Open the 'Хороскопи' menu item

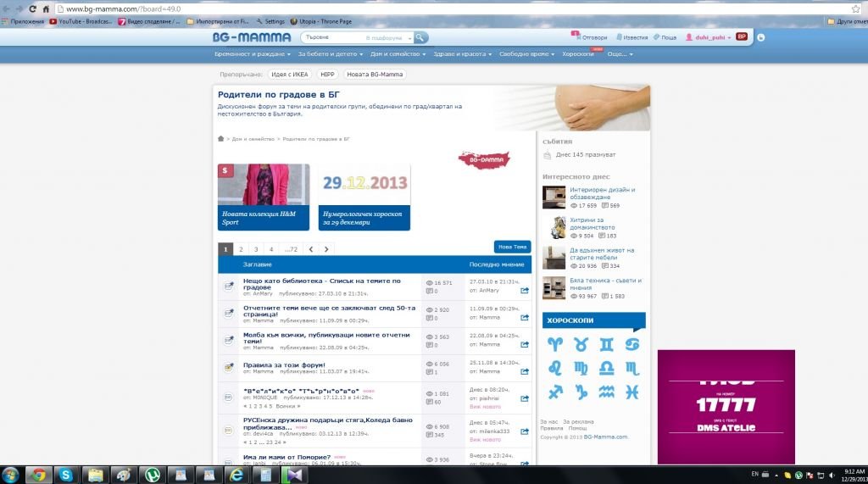(579, 54)
